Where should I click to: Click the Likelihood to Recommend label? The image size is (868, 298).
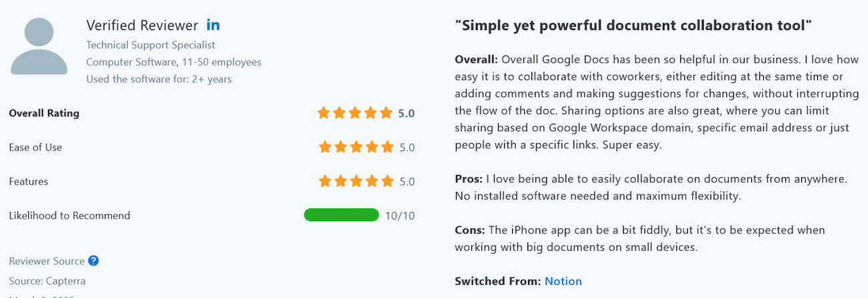tap(69, 215)
